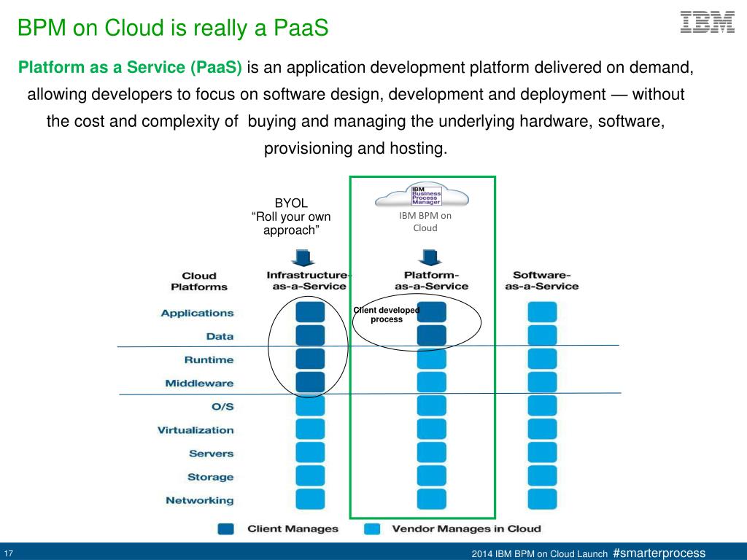Click the Networking row label
Screen dimensions: 747x560
200,500
